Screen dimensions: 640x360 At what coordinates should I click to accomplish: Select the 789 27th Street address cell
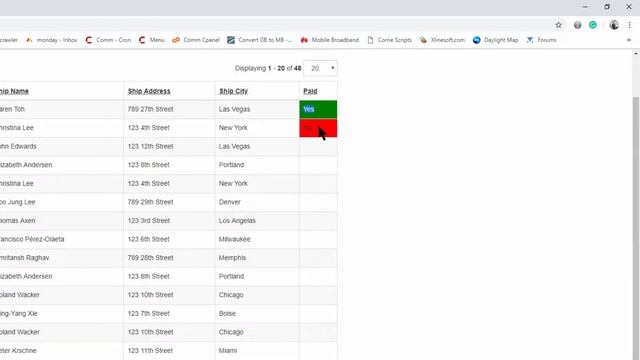169,109
